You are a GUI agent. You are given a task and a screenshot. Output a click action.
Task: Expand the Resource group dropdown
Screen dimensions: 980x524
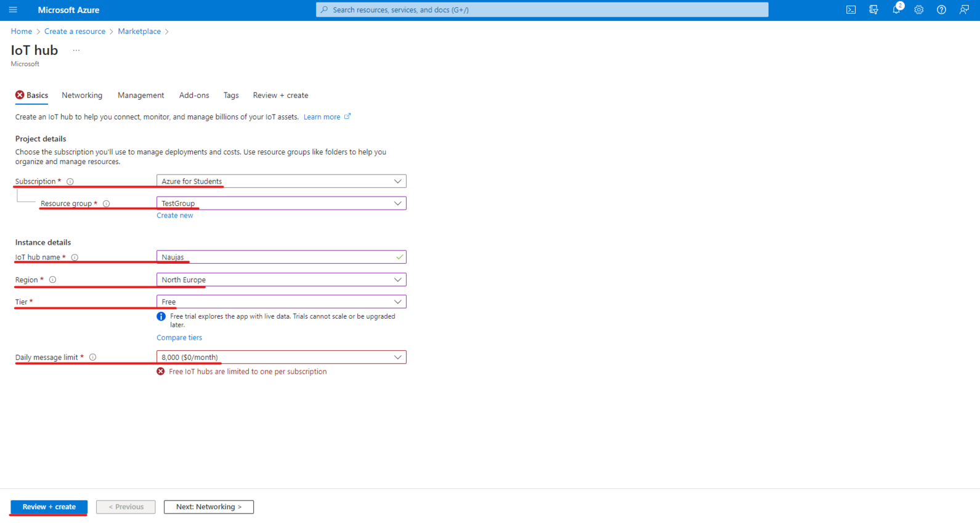281,203
